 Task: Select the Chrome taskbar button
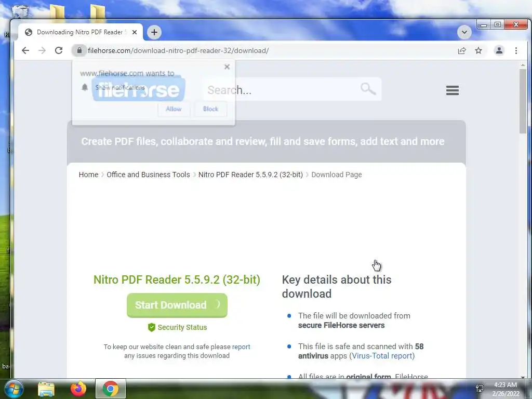pyautogui.click(x=111, y=389)
